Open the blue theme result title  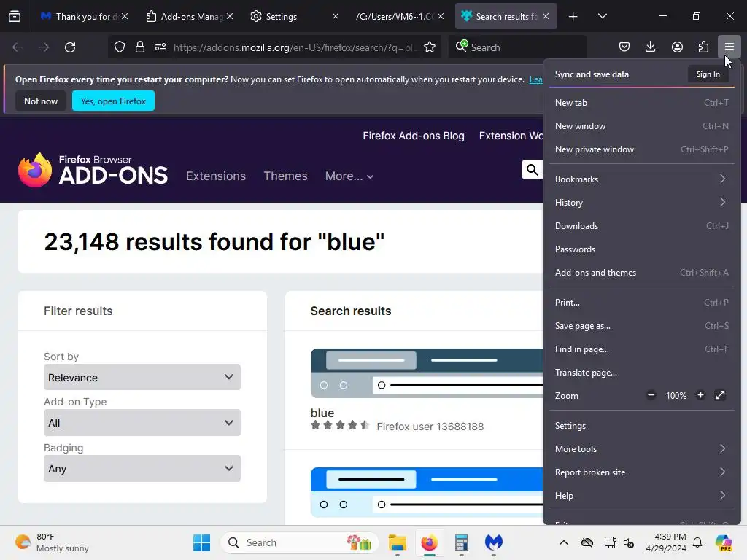tap(322, 413)
